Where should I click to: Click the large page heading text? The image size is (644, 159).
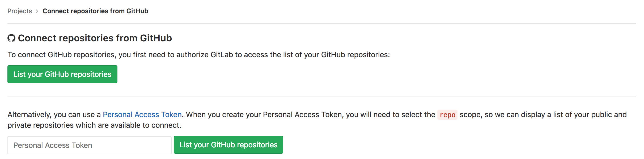95,38
